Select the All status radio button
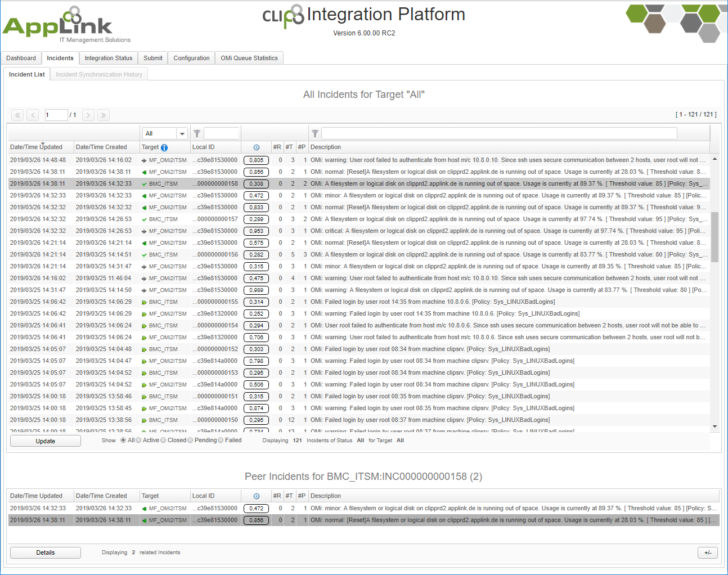 click(123, 441)
